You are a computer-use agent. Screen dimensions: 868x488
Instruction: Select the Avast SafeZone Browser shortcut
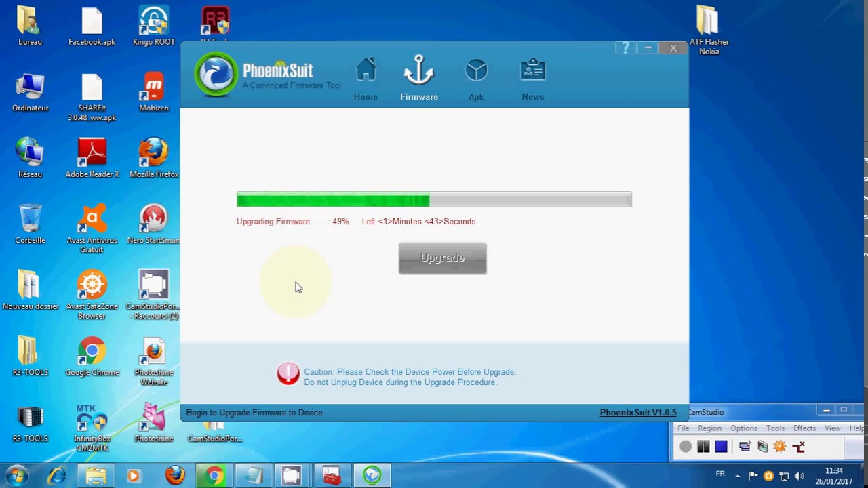[92, 296]
